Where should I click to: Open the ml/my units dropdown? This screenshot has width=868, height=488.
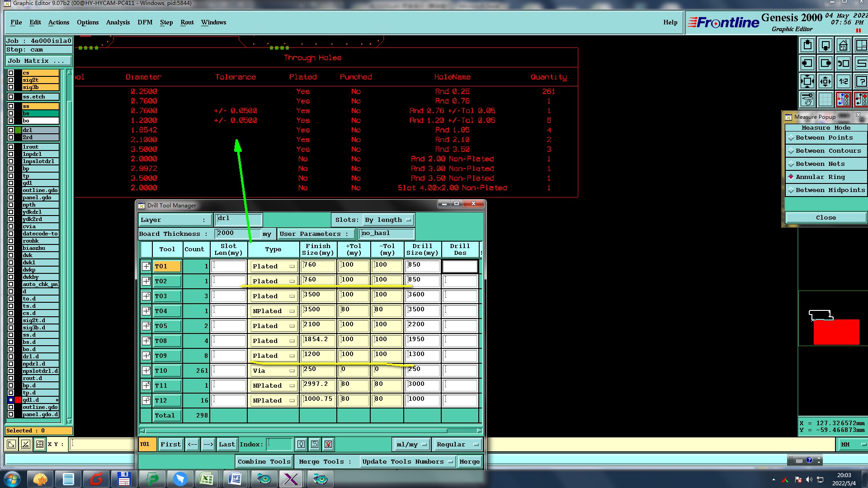tap(411, 445)
